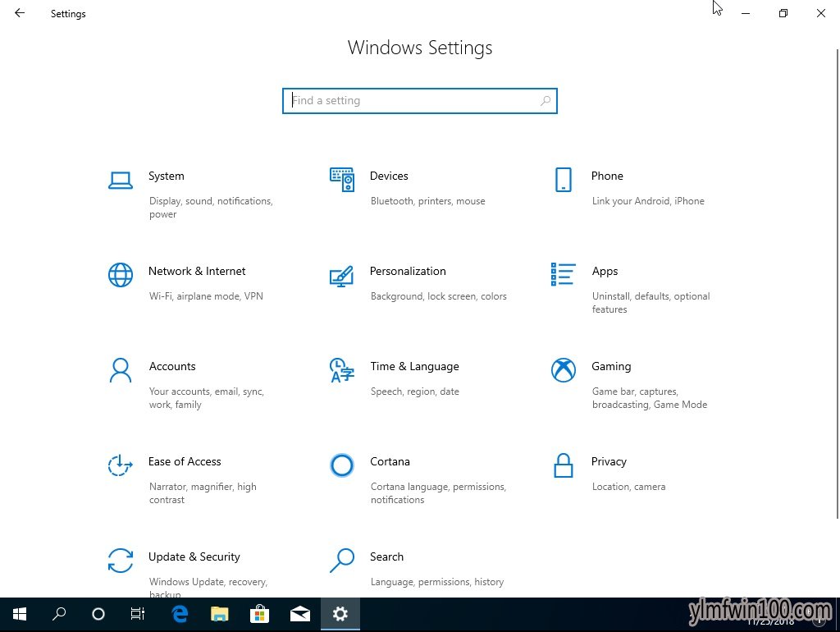Click the 'Location, camera' description

[628, 487]
